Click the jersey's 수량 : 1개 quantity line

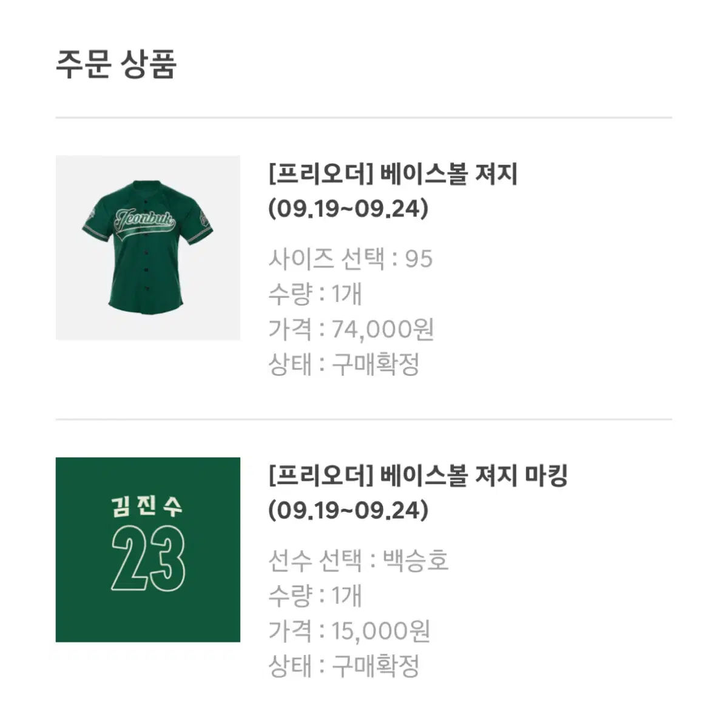tap(315, 294)
